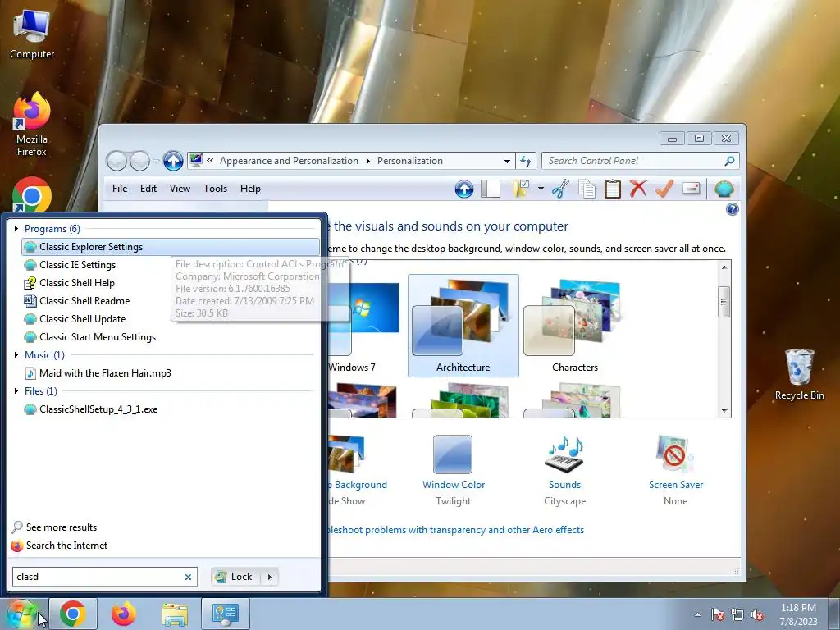This screenshot has width=840, height=630.
Task: Click the theme list scroll down arrow
Action: (x=724, y=411)
